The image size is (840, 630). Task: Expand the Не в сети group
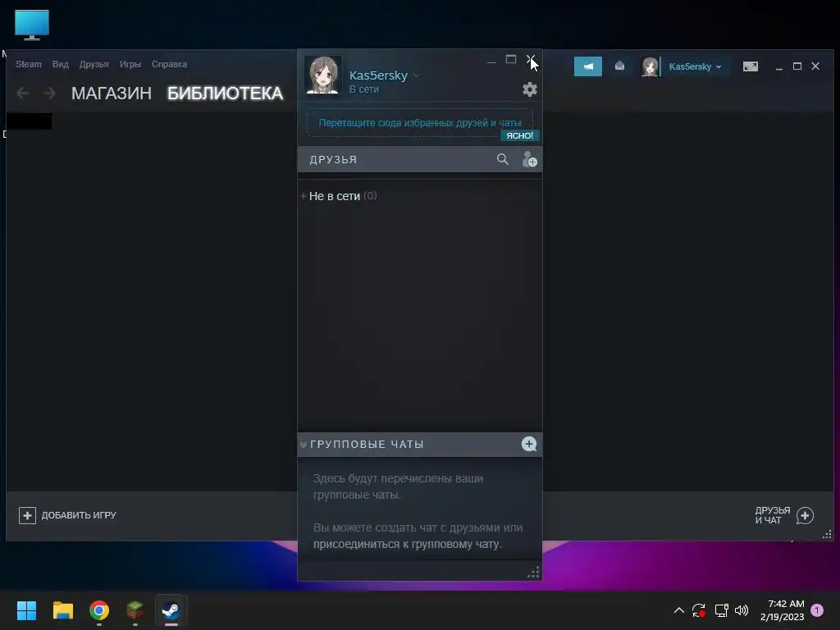point(304,196)
